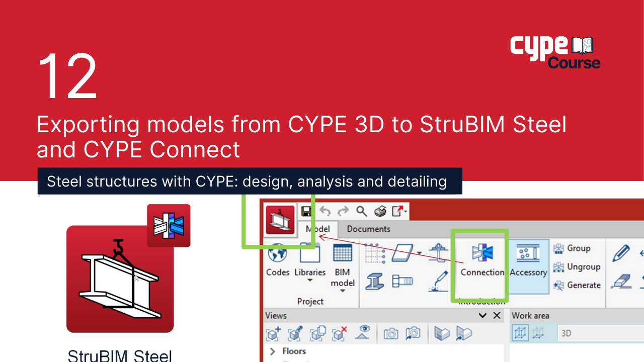Open Codes from the Project group

(278, 260)
